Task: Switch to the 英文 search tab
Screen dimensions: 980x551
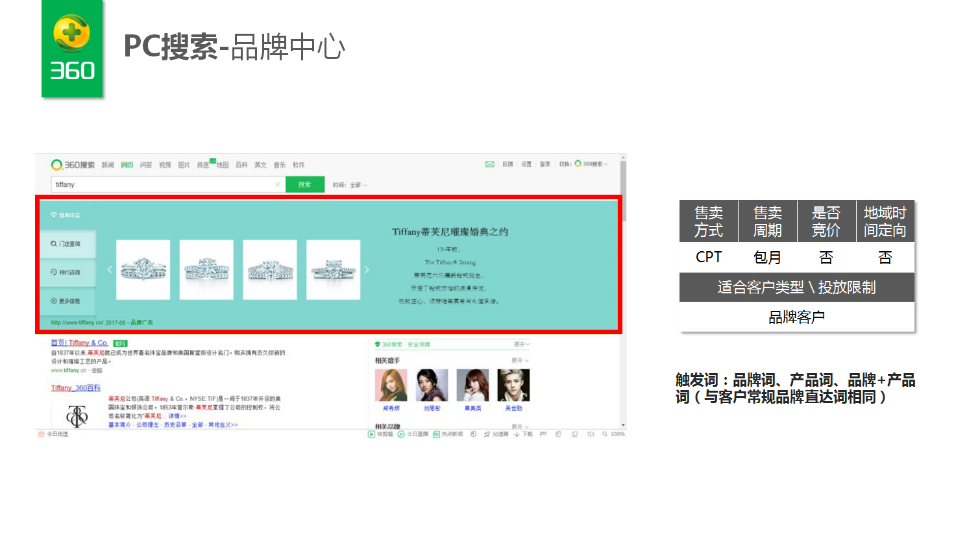Action: pyautogui.click(x=260, y=165)
